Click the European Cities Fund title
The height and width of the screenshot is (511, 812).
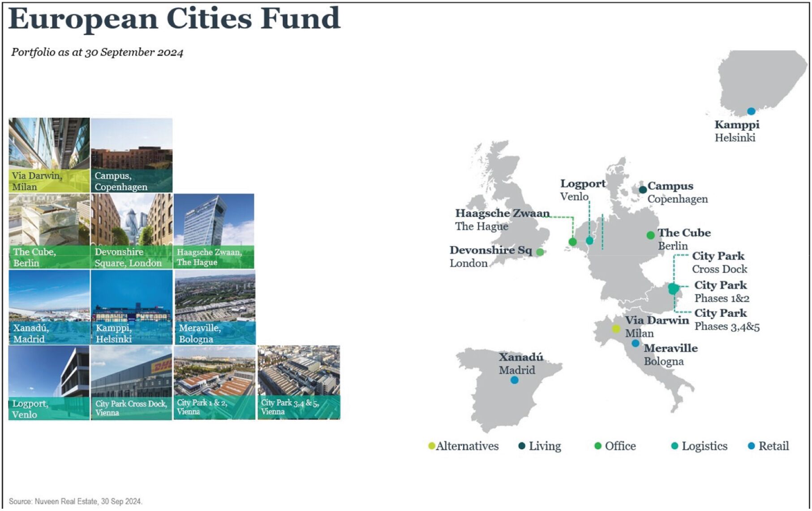tap(174, 19)
